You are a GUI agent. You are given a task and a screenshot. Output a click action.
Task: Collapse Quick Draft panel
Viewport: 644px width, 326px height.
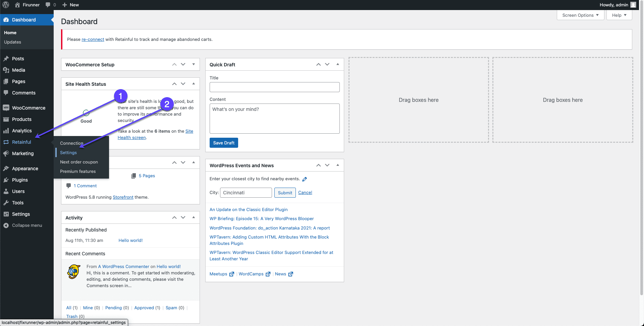coord(338,64)
